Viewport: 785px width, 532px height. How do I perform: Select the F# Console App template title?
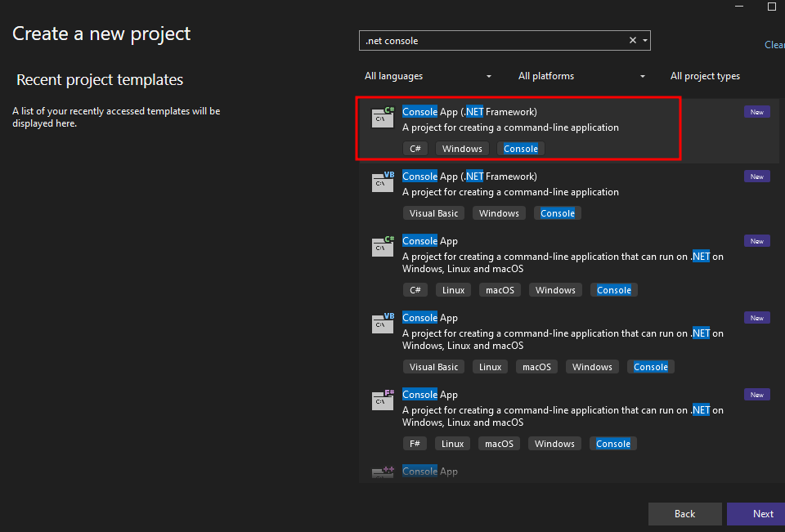tap(430, 395)
